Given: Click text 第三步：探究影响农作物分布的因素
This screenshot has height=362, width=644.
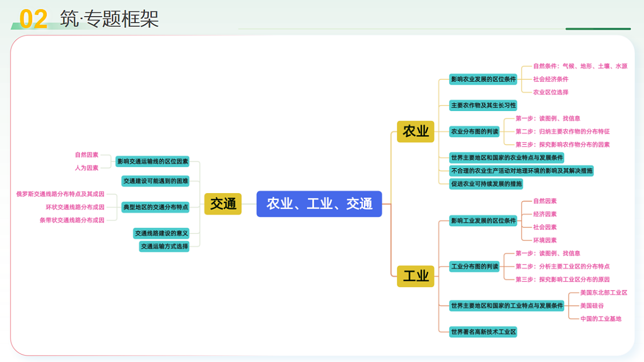Looking at the screenshot, I should coord(562,145).
